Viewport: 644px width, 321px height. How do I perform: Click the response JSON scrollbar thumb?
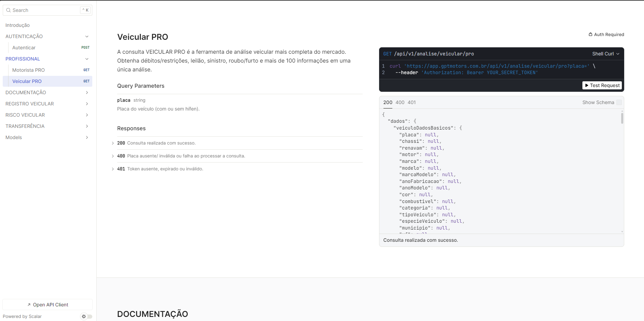tap(622, 118)
